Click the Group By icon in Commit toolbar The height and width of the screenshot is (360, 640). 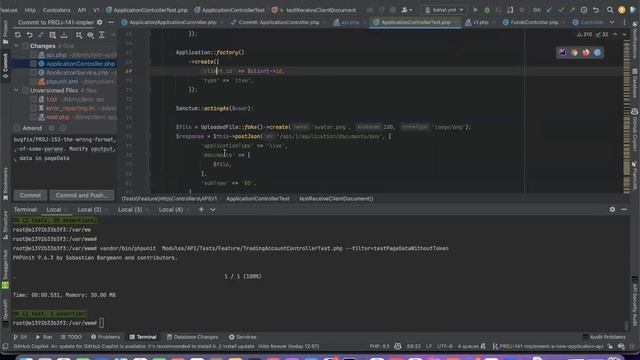pyautogui.click(x=79, y=35)
